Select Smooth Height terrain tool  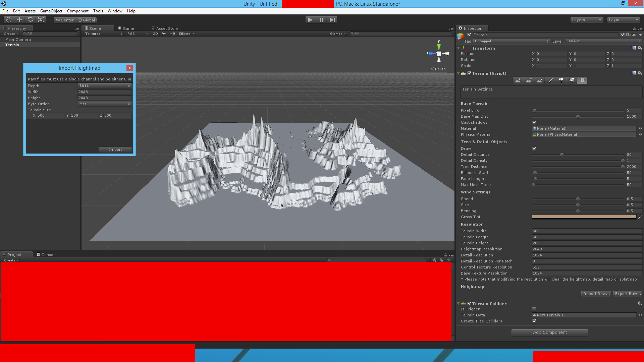click(x=540, y=80)
